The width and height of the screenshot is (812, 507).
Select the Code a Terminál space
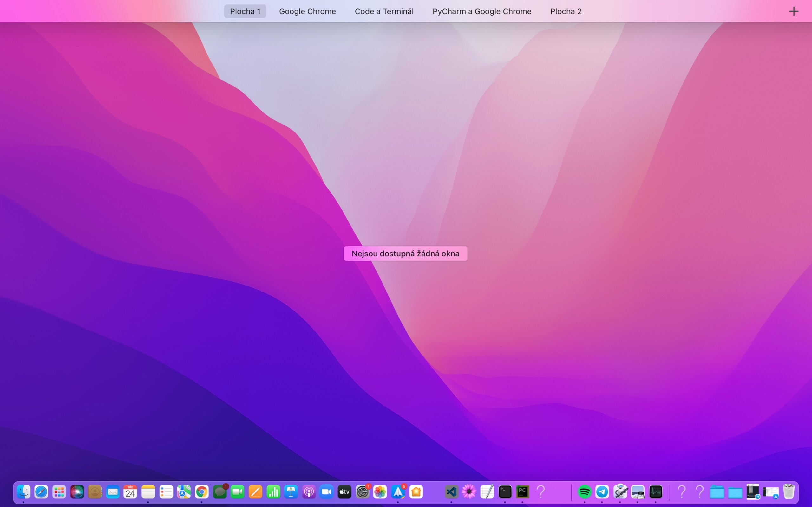[x=384, y=11]
